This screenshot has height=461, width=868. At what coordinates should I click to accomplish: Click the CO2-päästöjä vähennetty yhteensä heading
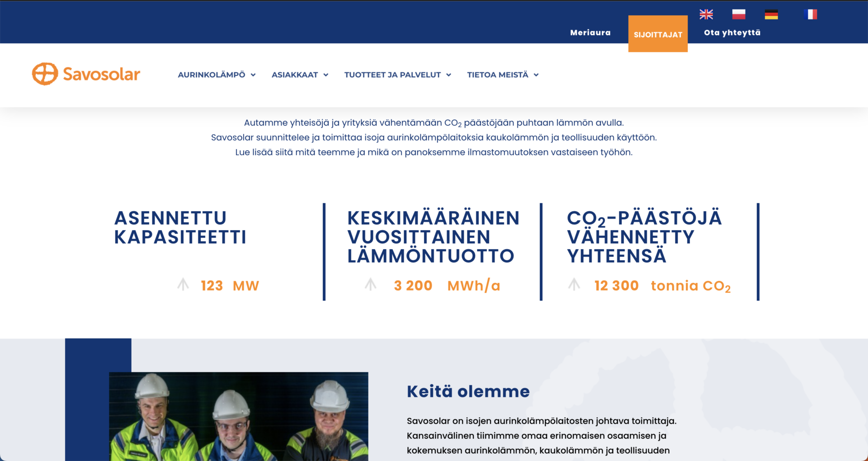click(x=644, y=237)
